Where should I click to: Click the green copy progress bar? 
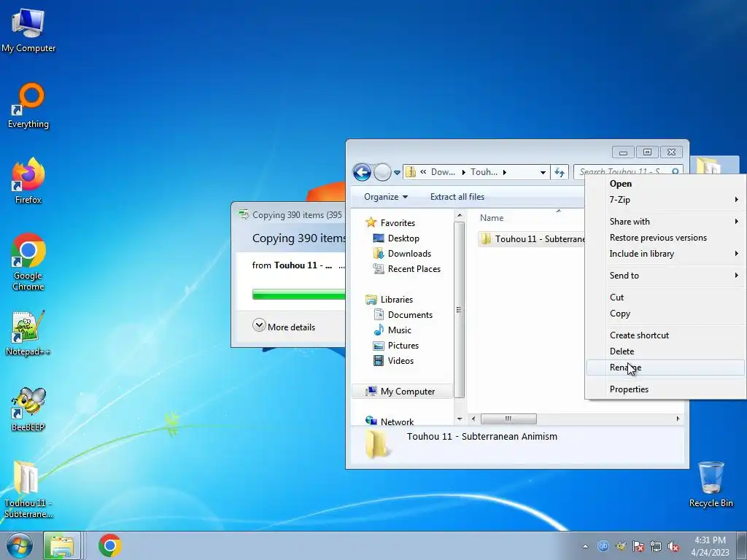(298, 295)
